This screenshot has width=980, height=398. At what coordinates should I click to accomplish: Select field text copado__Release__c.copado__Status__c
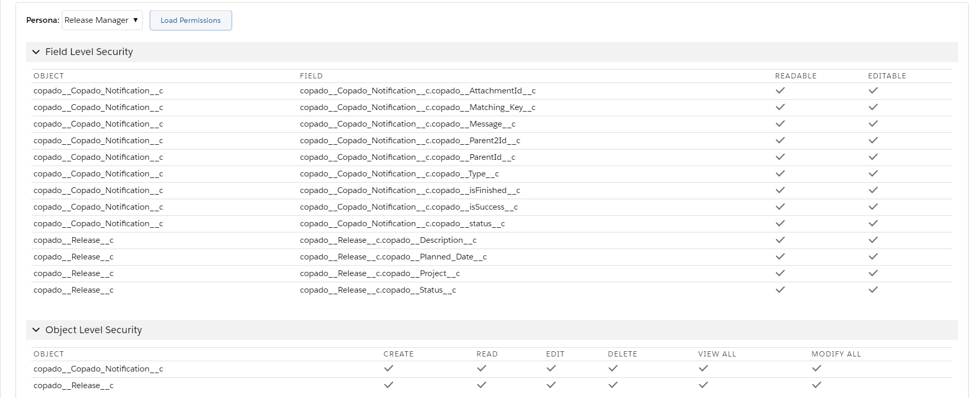(378, 290)
